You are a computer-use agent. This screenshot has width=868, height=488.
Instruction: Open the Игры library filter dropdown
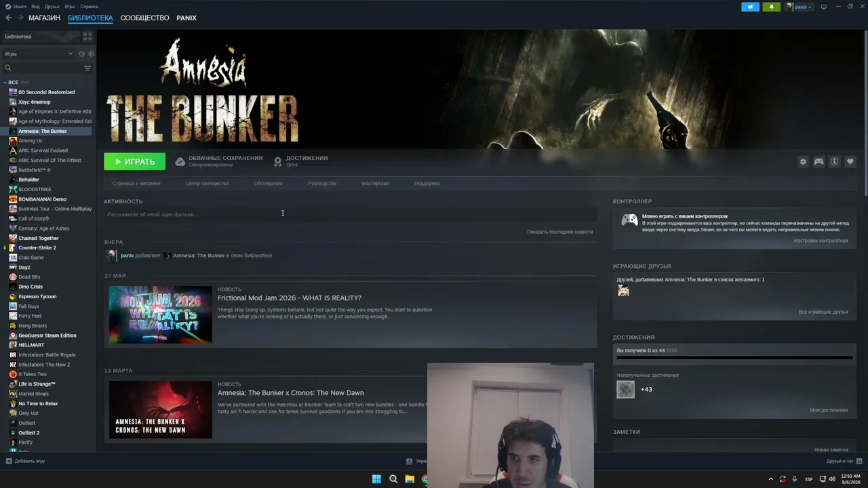pos(39,54)
